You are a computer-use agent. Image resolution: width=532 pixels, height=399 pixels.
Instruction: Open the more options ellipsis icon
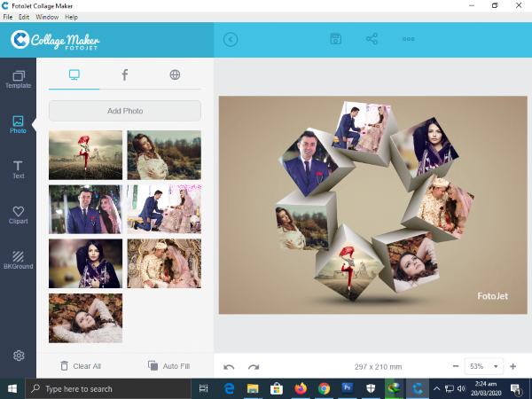pos(409,39)
